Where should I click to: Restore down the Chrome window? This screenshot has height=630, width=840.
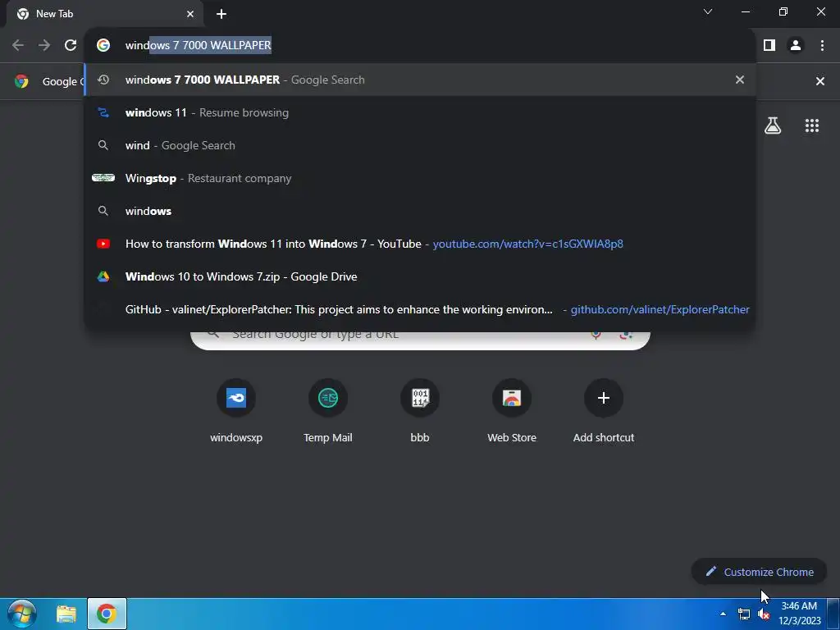[x=783, y=11]
